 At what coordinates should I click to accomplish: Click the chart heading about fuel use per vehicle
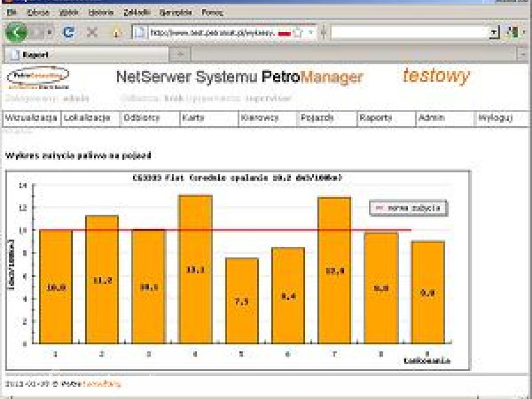(78, 156)
